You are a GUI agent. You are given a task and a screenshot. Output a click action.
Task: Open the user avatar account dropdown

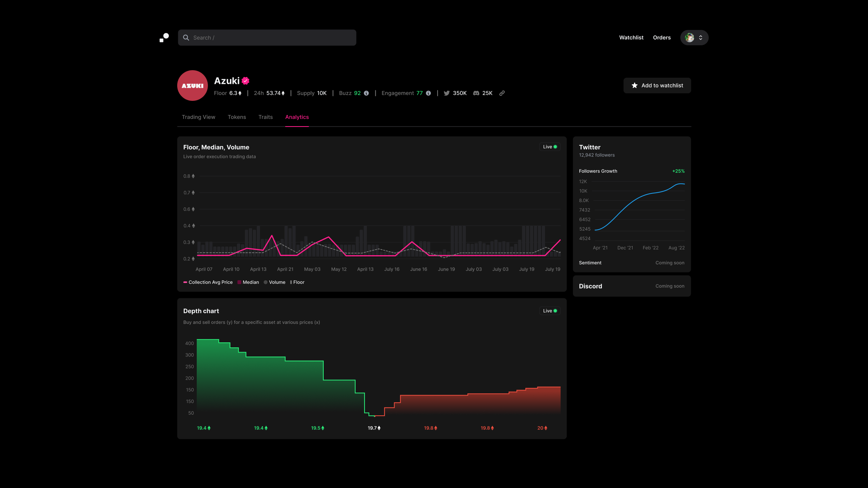pyautogui.click(x=694, y=38)
